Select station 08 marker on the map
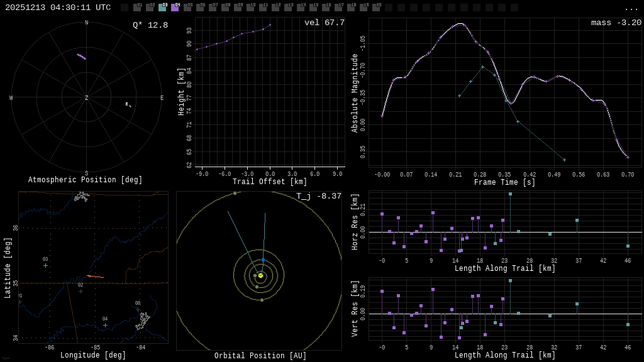Screen dimensions: 644x362 coord(138,310)
